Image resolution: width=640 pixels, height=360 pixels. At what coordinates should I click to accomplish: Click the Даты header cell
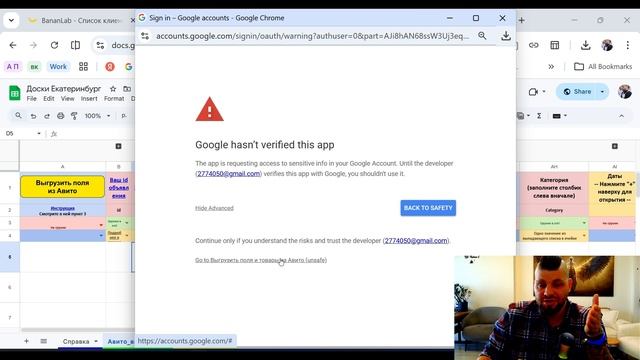click(x=614, y=188)
